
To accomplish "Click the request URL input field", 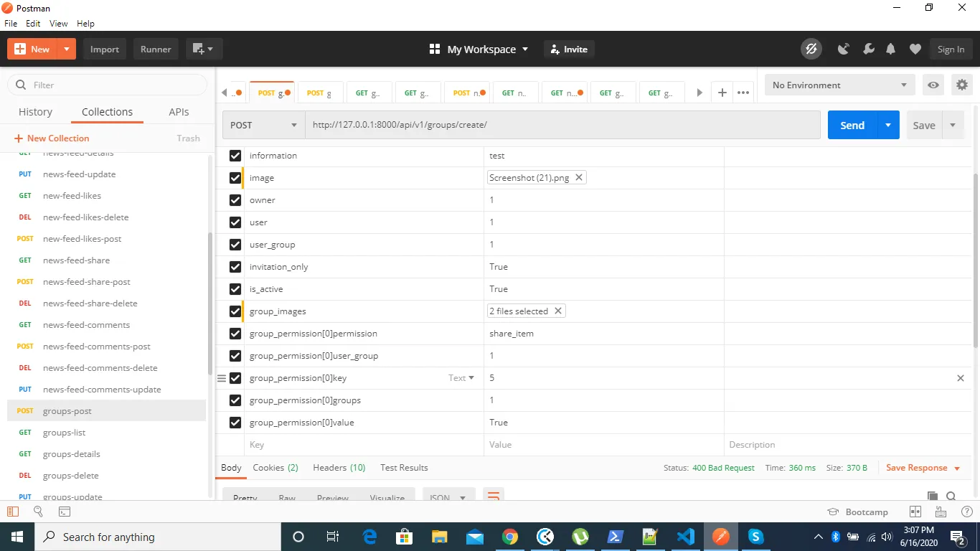I will (x=563, y=125).
